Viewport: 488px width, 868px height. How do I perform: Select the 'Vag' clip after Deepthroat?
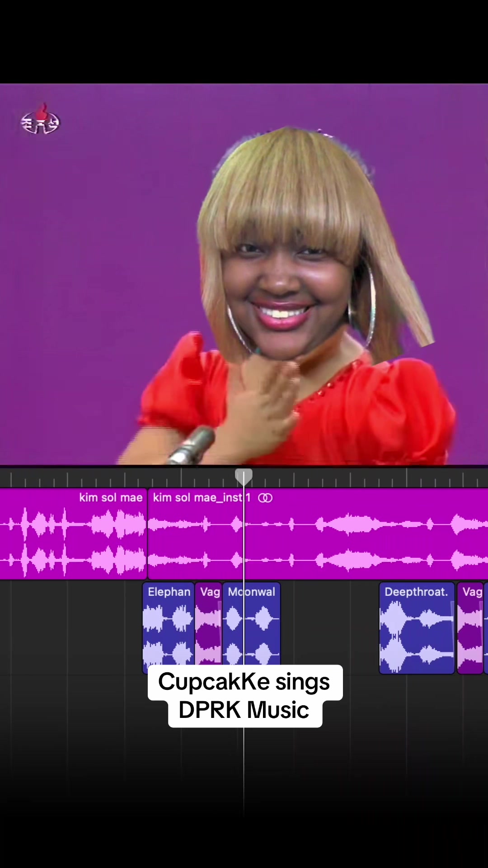point(470,627)
